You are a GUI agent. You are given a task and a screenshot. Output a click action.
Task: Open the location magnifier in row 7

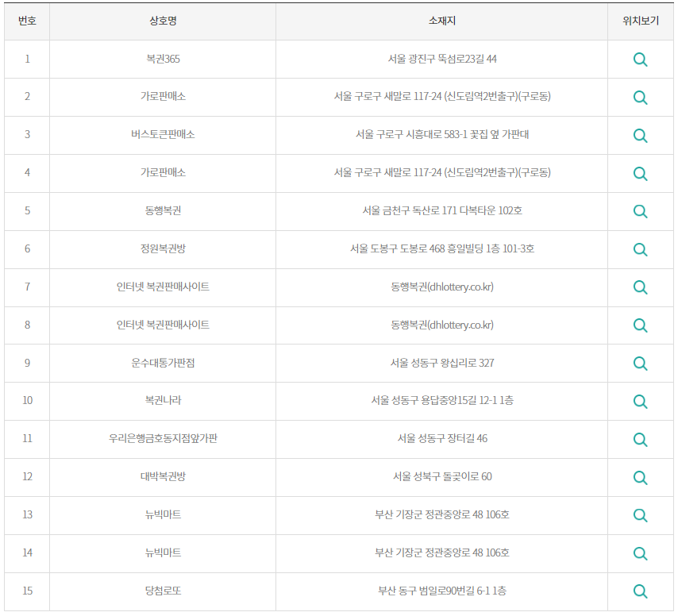[640, 287]
